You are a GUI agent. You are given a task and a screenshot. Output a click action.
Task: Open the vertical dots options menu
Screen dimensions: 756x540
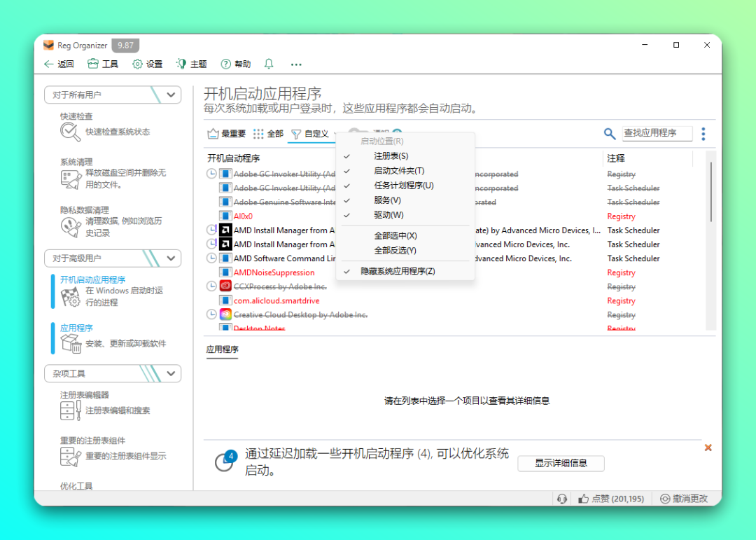tap(703, 134)
